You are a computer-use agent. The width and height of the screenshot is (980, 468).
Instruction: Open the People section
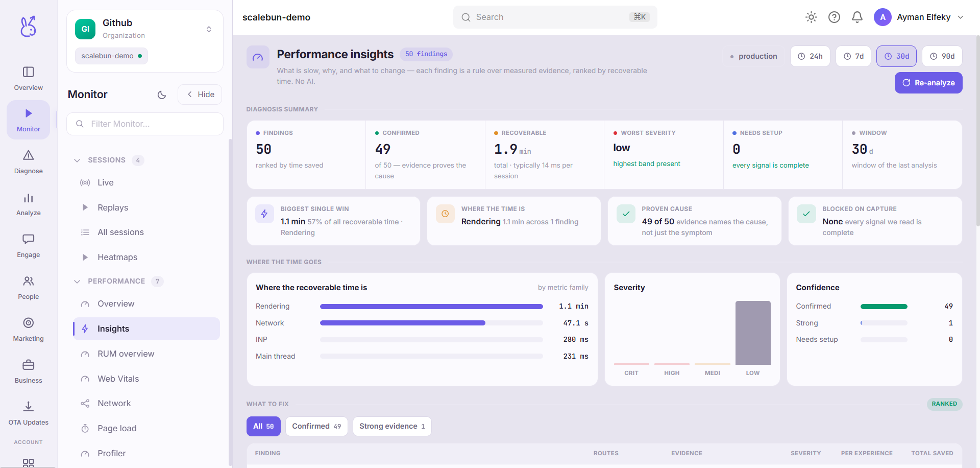tap(29, 288)
